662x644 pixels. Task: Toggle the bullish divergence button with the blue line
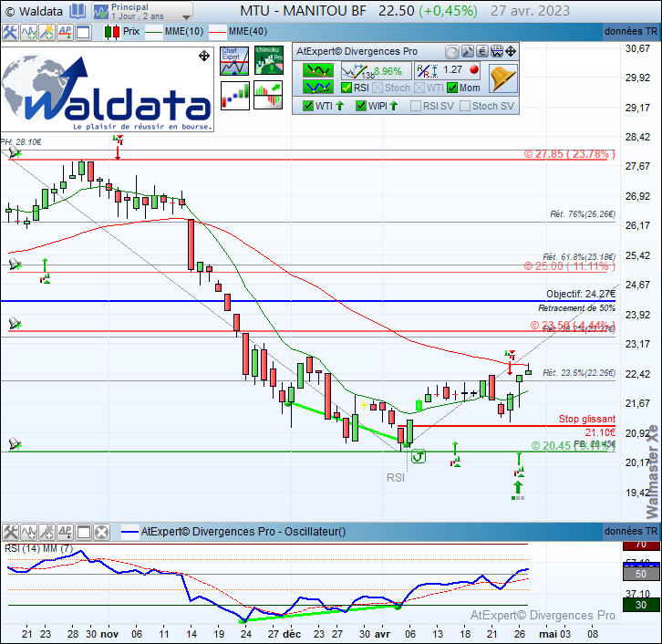pyautogui.click(x=318, y=88)
